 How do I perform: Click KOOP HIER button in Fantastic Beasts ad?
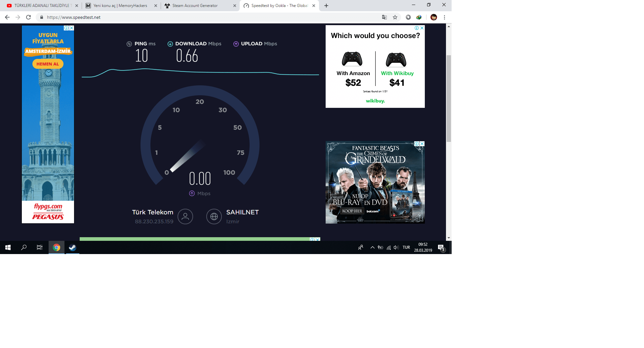click(x=352, y=211)
